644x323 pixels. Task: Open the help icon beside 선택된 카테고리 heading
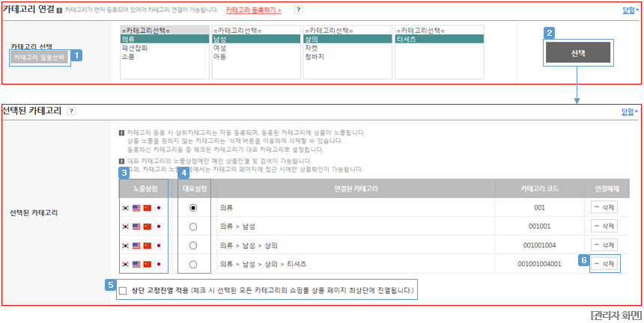71,111
